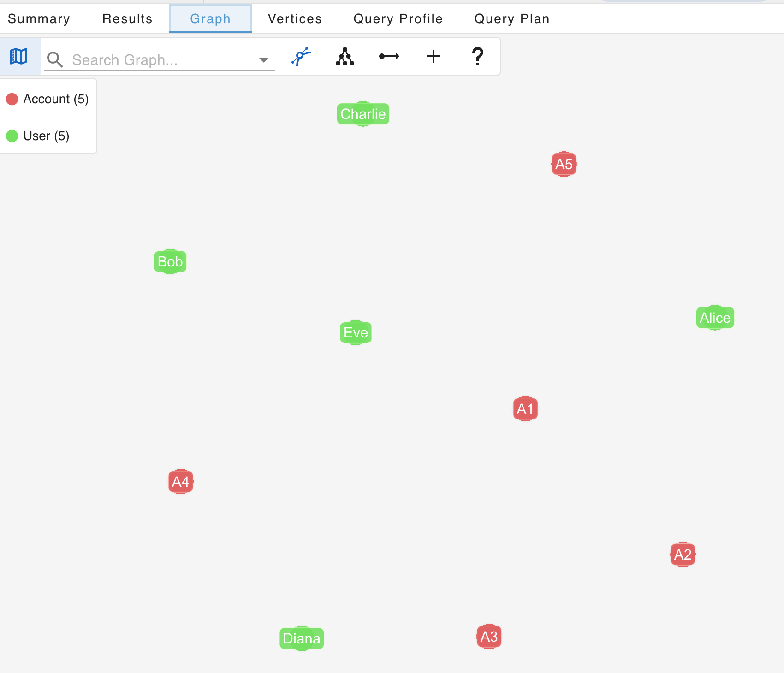The width and height of the screenshot is (784, 673).
Task: Click the plus icon to add a vertex
Action: click(433, 56)
